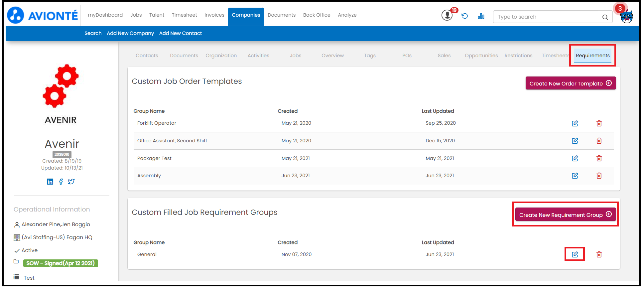Switch to the company Documents tab
Viewport: 644px width, 291px height.
click(x=184, y=56)
